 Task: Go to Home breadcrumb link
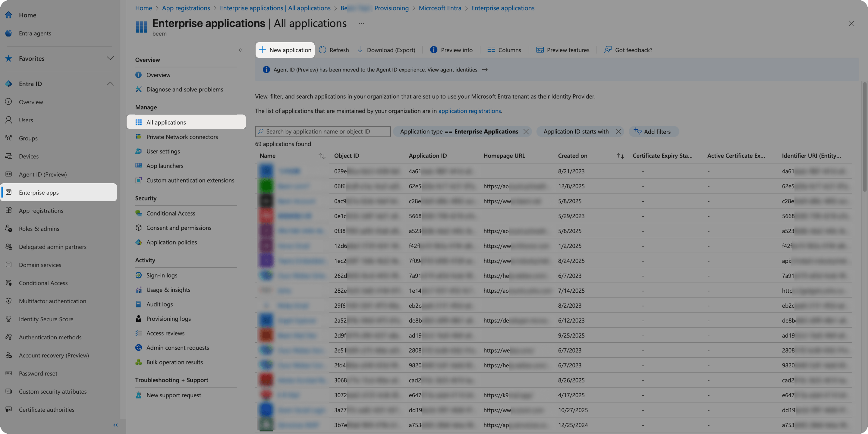[143, 8]
